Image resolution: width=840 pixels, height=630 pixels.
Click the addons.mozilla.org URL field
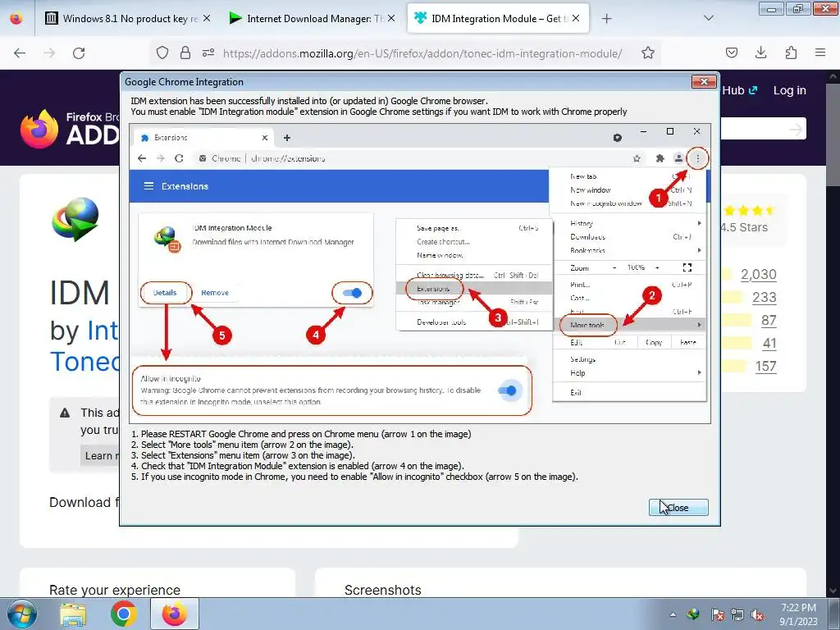(422, 53)
